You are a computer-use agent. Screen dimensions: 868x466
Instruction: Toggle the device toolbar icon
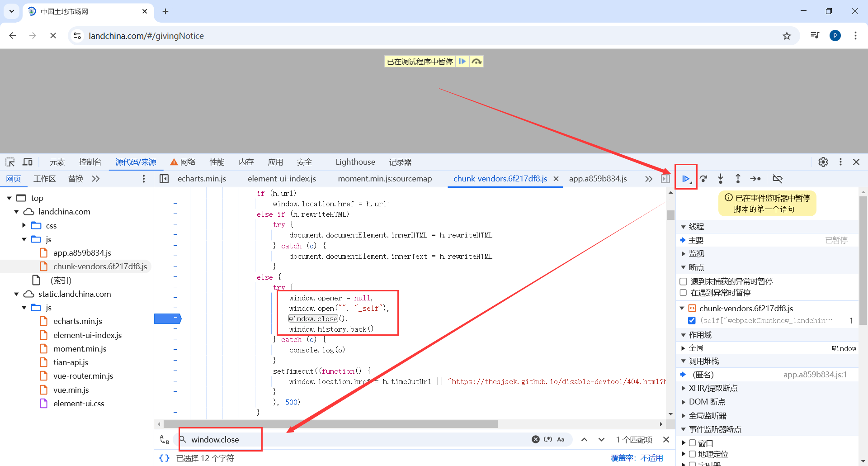pyautogui.click(x=28, y=162)
